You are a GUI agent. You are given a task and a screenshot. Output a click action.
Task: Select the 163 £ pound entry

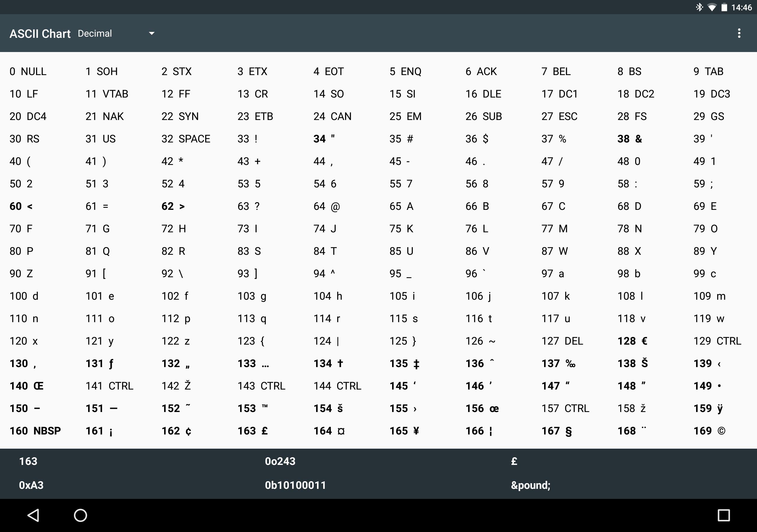253,431
